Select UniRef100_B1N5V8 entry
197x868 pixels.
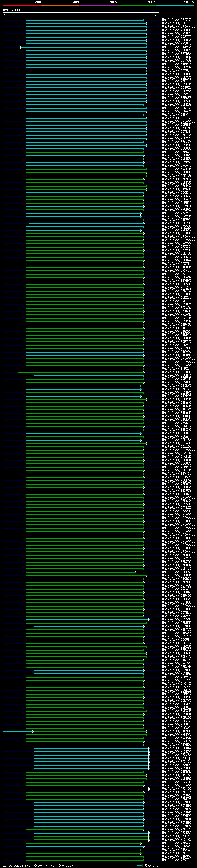tap(177, 846)
